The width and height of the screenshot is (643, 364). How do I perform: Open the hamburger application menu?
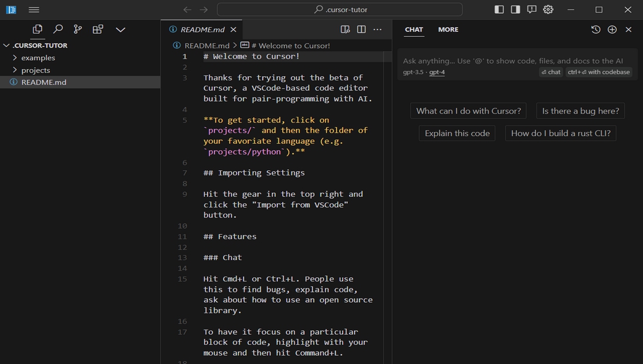pyautogui.click(x=34, y=10)
